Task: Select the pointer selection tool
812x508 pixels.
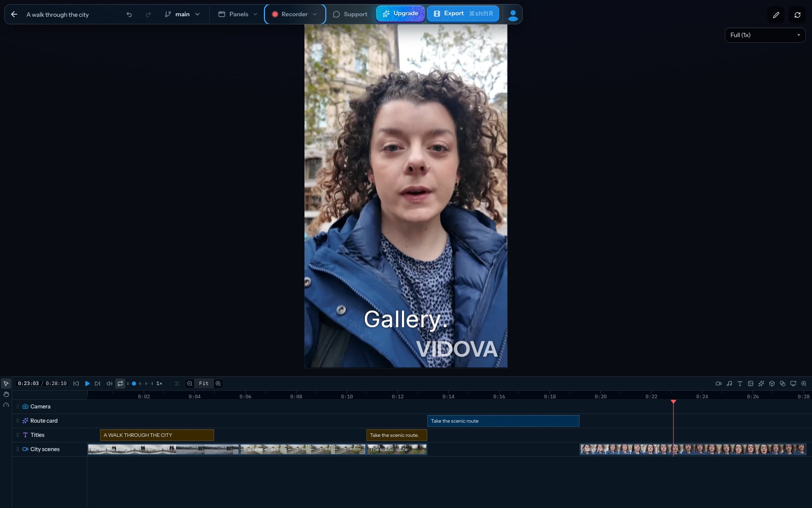Action: (6, 384)
